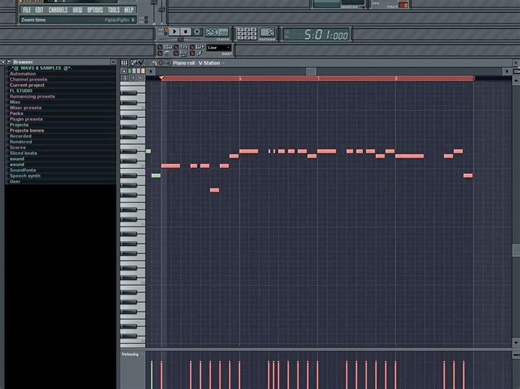Click the Browser panel options arrow
Image resolution: width=520 pixels, height=389 pixels.
coord(10,62)
